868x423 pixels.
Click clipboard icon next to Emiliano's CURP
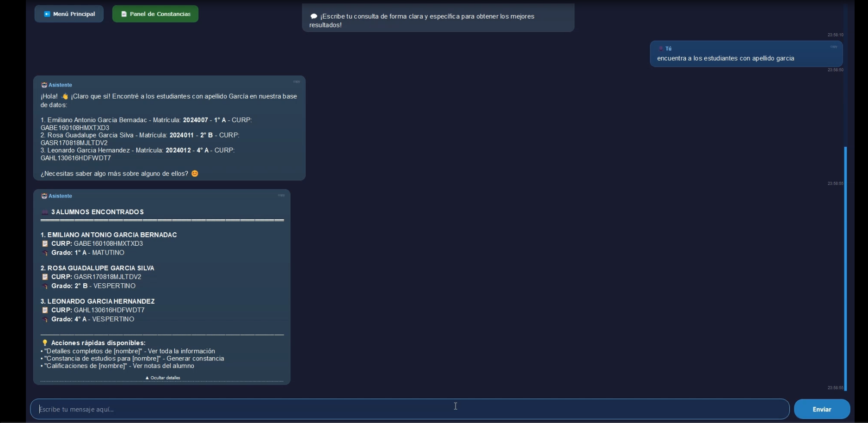tap(45, 244)
